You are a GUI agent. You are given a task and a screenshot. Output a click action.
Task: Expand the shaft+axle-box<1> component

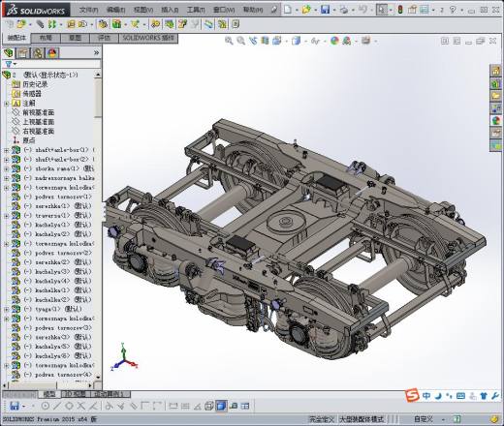click(7, 150)
